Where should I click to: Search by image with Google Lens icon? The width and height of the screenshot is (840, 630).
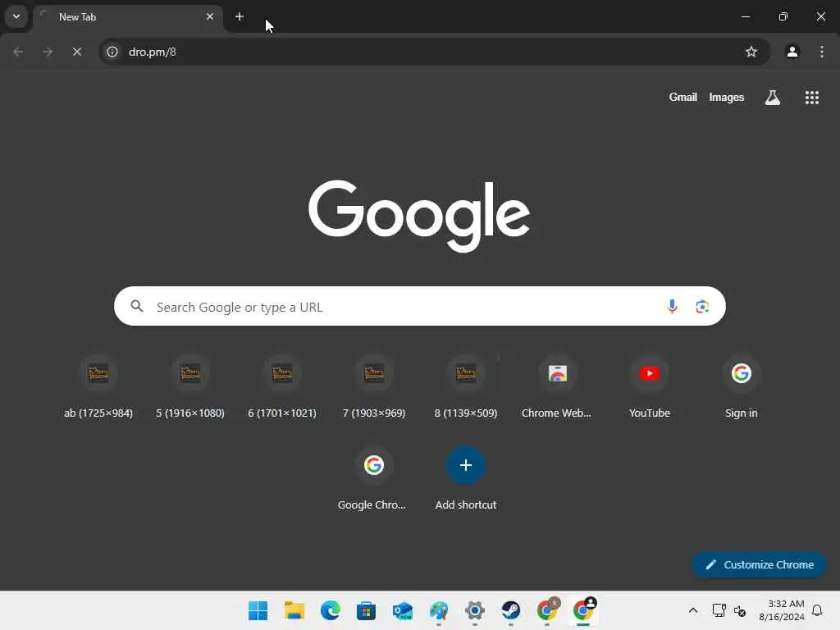[702, 307]
